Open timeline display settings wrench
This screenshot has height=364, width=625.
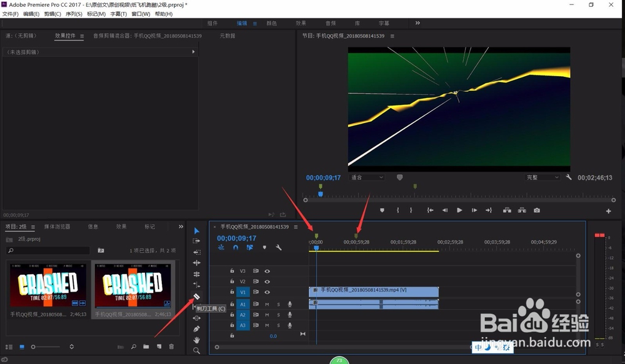tap(279, 248)
